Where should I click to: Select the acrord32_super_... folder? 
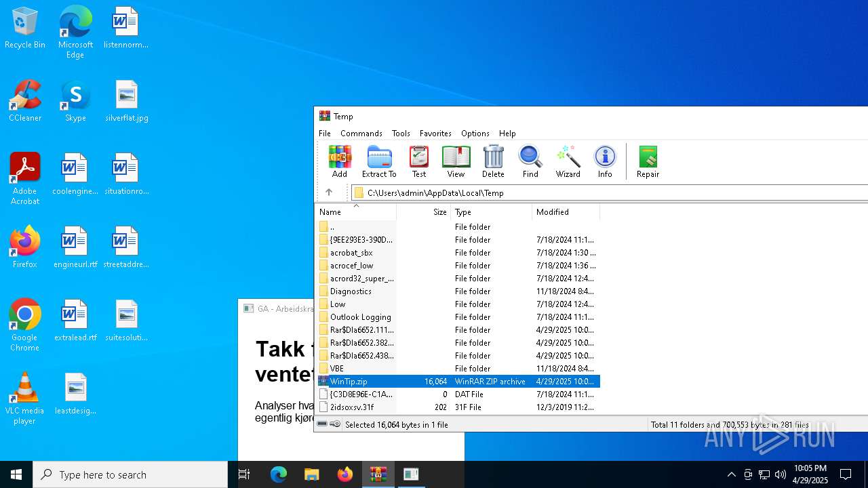(458, 279)
